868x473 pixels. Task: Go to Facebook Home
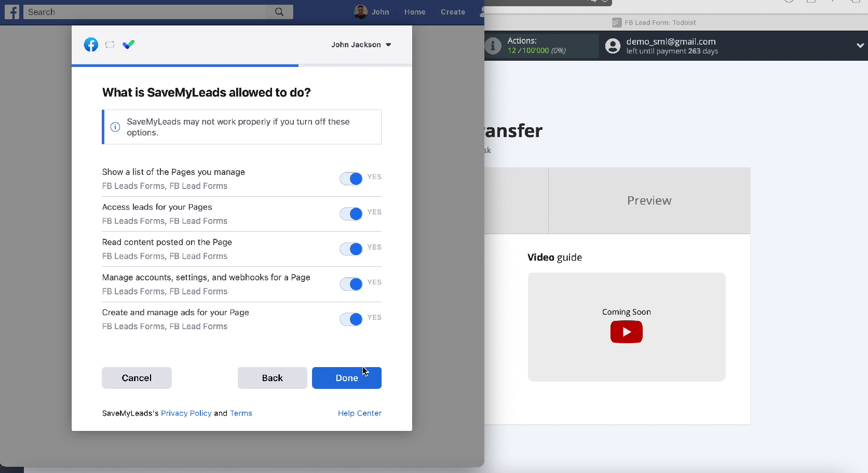pos(414,12)
